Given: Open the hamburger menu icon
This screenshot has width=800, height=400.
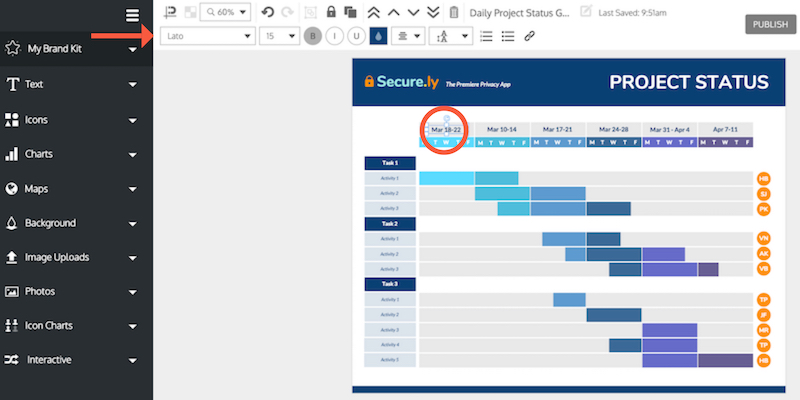Looking at the screenshot, I should coord(132,14).
